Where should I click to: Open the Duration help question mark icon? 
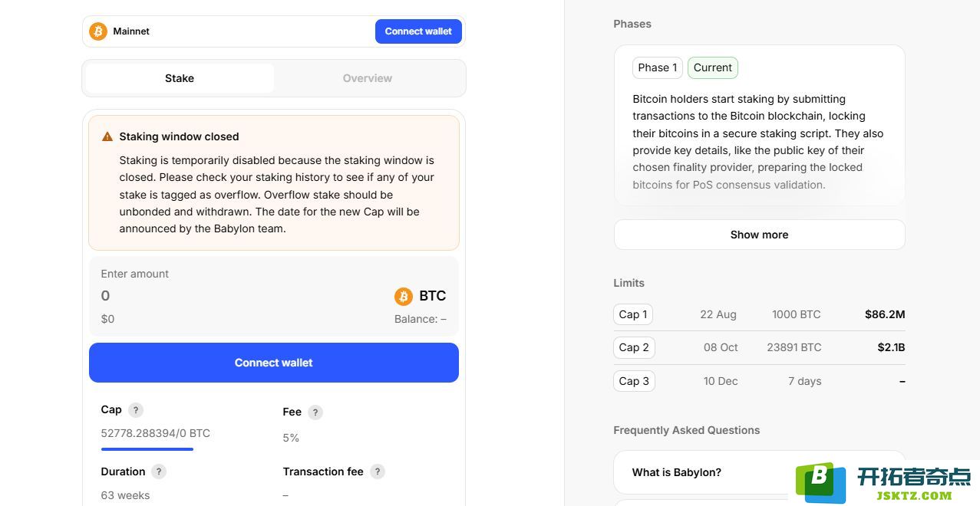[x=159, y=472]
